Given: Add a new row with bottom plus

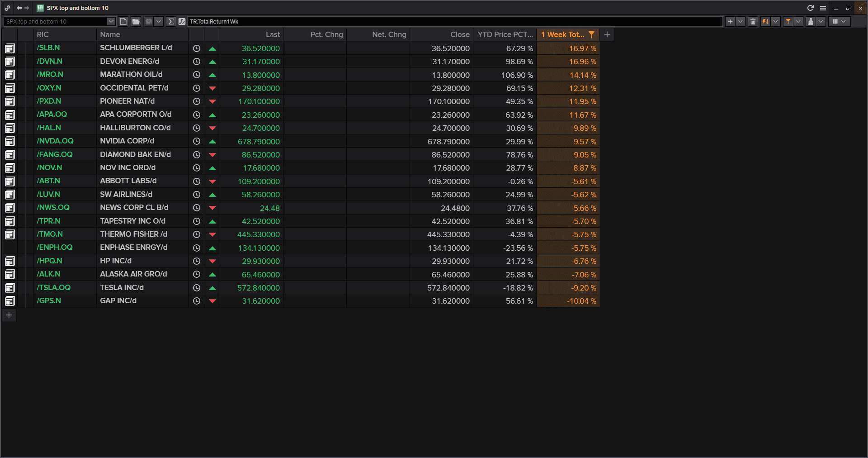Looking at the screenshot, I should 9,315.
